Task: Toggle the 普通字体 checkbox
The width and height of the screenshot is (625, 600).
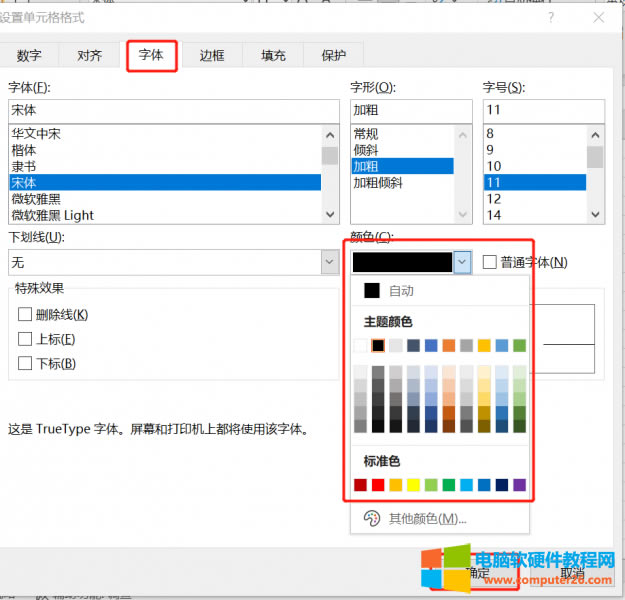Action: pos(490,262)
